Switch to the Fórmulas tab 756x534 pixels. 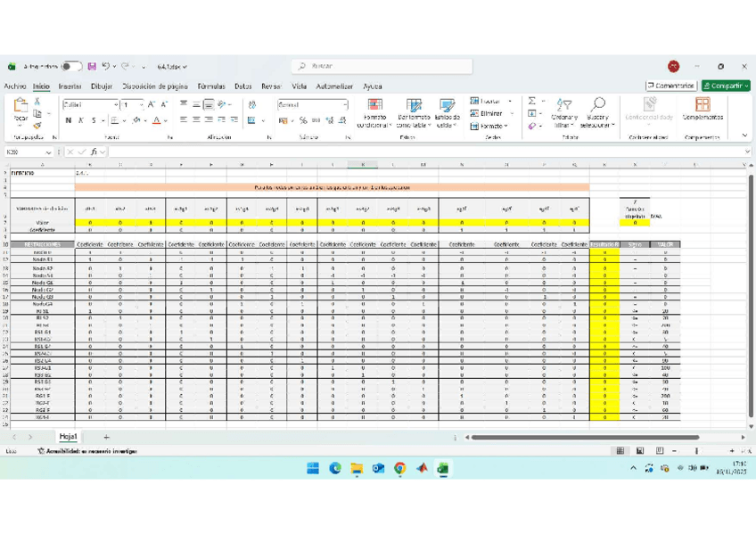tap(211, 86)
